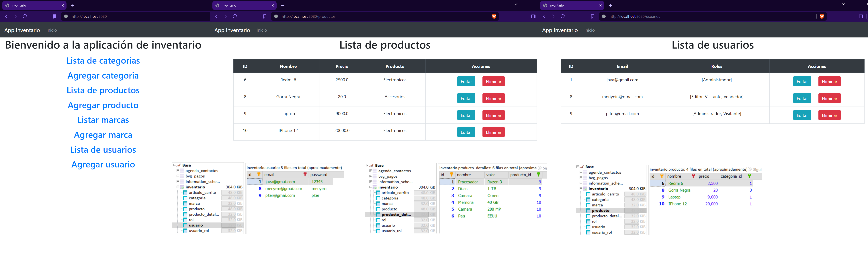Select usuario_rol table in the leftmost tree
The image size is (868, 256).
tap(198, 231)
